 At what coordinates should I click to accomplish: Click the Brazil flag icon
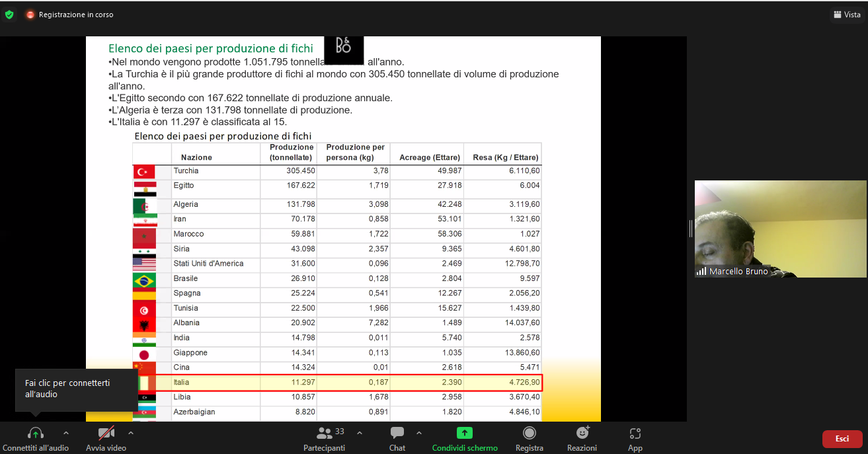pos(144,281)
